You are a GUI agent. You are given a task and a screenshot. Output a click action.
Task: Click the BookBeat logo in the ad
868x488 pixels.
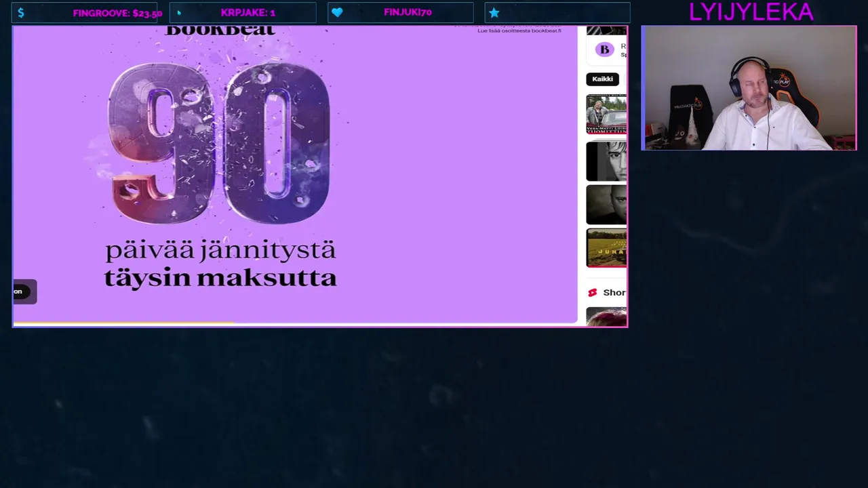click(x=220, y=30)
